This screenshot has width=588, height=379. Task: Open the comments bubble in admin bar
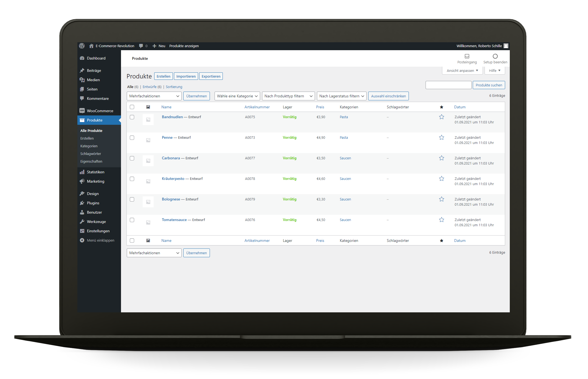pyautogui.click(x=141, y=46)
